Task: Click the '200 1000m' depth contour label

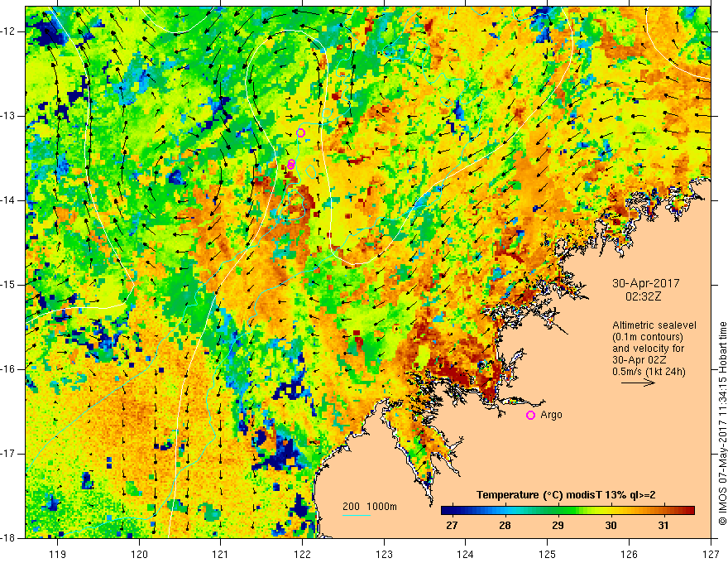Action: pos(370,507)
